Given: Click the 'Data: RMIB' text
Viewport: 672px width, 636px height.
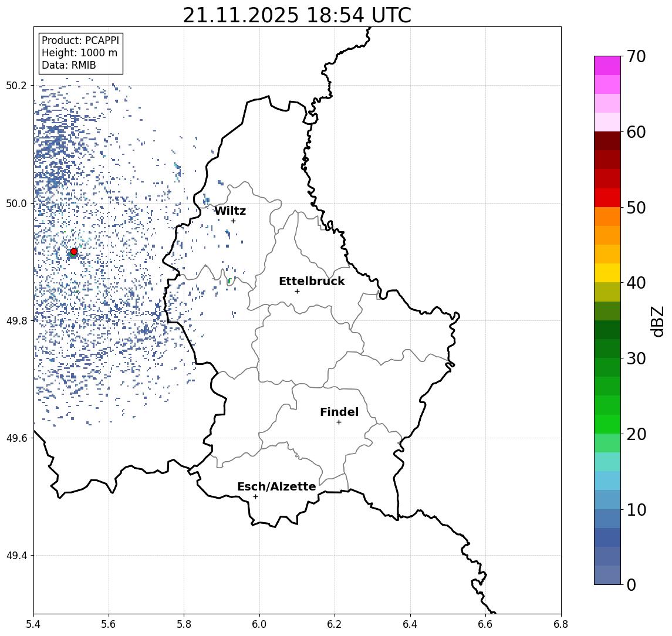Looking at the screenshot, I should tap(69, 66).
